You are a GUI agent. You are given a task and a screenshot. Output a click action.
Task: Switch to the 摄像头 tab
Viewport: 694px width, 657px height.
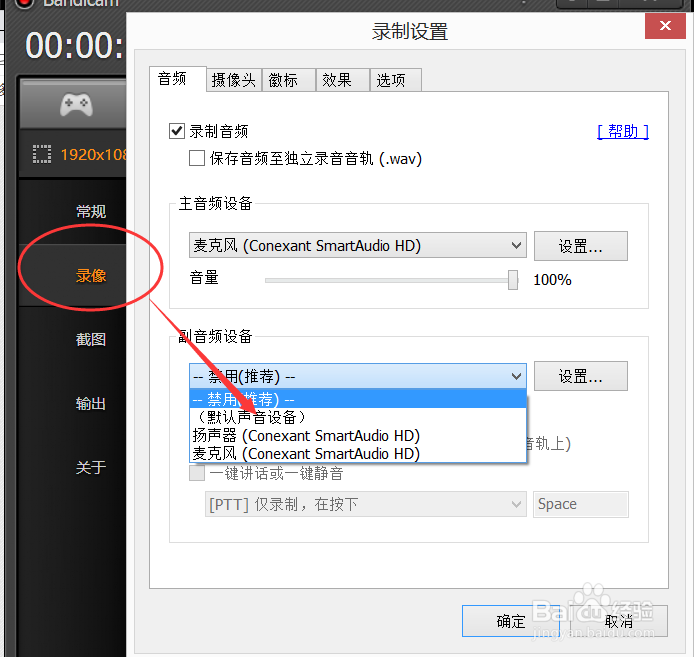click(234, 80)
